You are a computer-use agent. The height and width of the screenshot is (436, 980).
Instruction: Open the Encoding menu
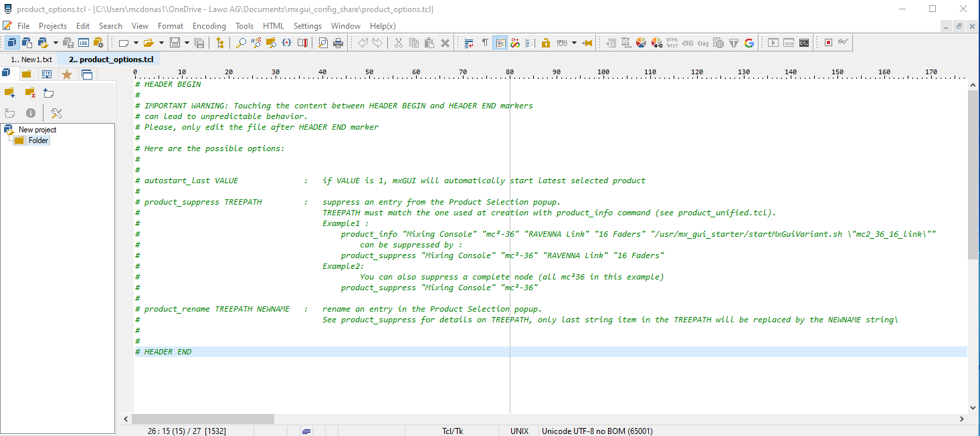(x=209, y=26)
